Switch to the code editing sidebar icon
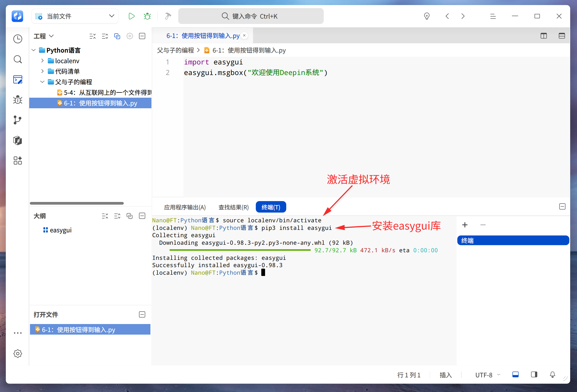Screen dimensions: 577x392 [x=18, y=80]
